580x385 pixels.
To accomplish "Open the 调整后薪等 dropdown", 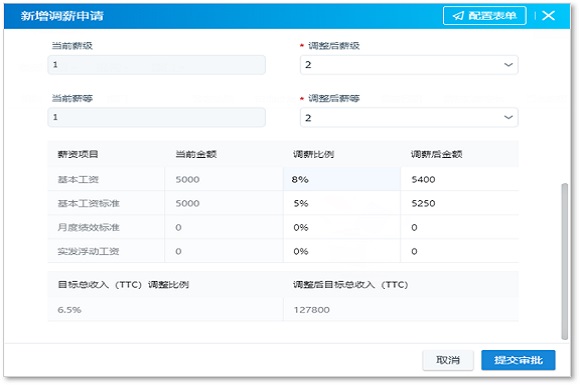I will point(409,117).
